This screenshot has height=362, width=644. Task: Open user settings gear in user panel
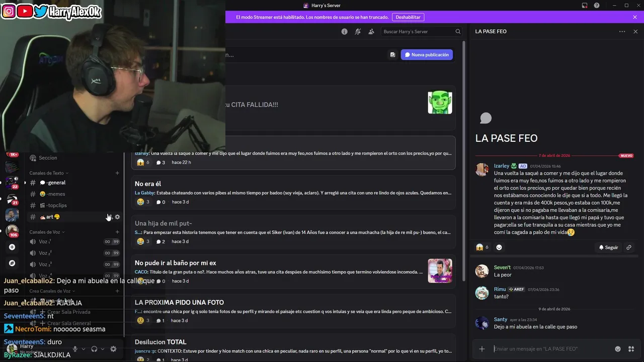(x=113, y=349)
